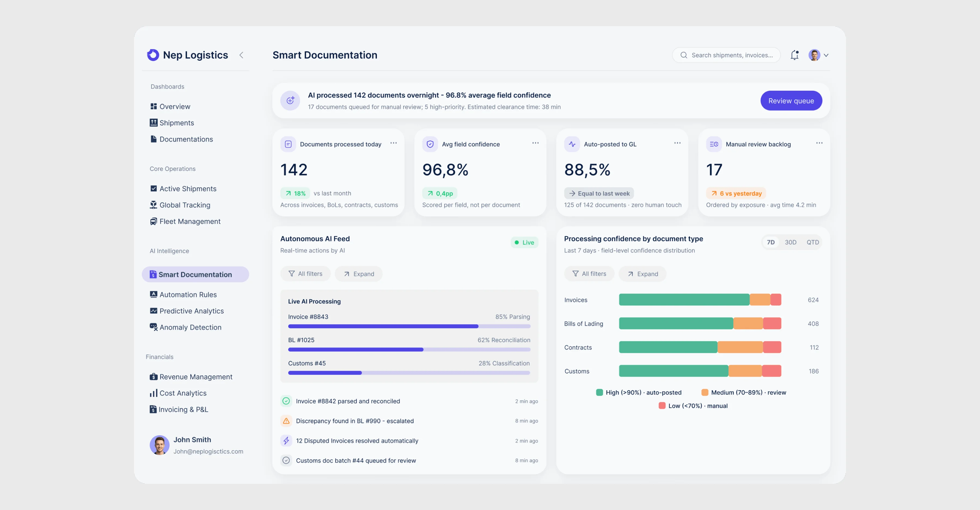Click the Review queue button

click(x=791, y=101)
